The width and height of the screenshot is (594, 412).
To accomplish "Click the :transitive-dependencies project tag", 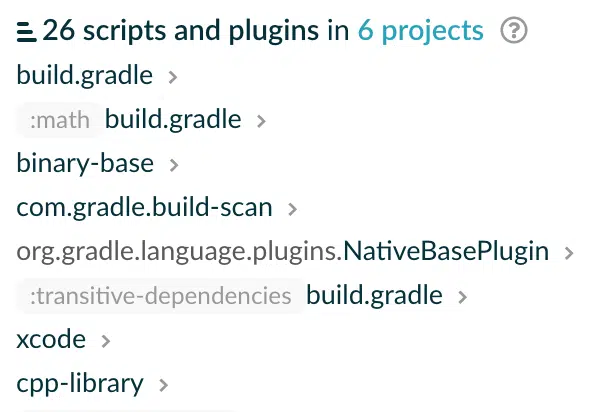I will click(x=161, y=296).
